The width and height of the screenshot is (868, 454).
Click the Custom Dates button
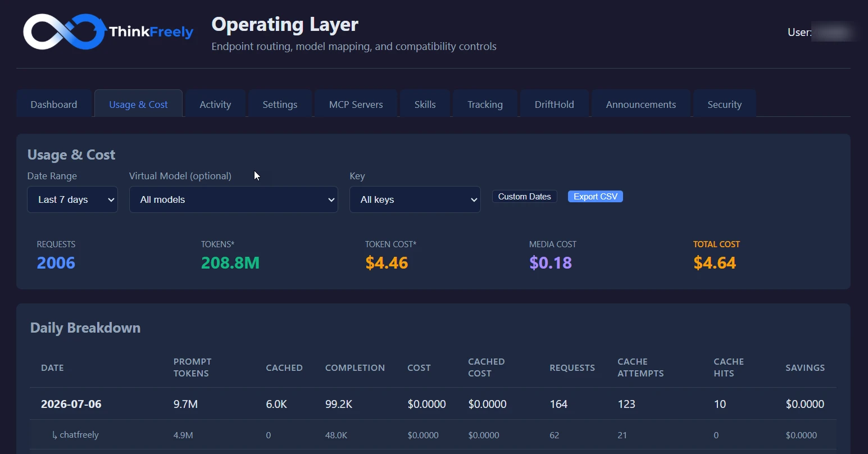click(x=525, y=197)
